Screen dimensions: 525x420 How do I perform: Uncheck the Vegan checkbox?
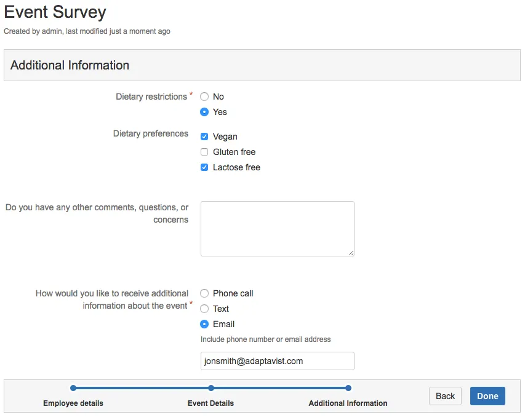point(204,137)
